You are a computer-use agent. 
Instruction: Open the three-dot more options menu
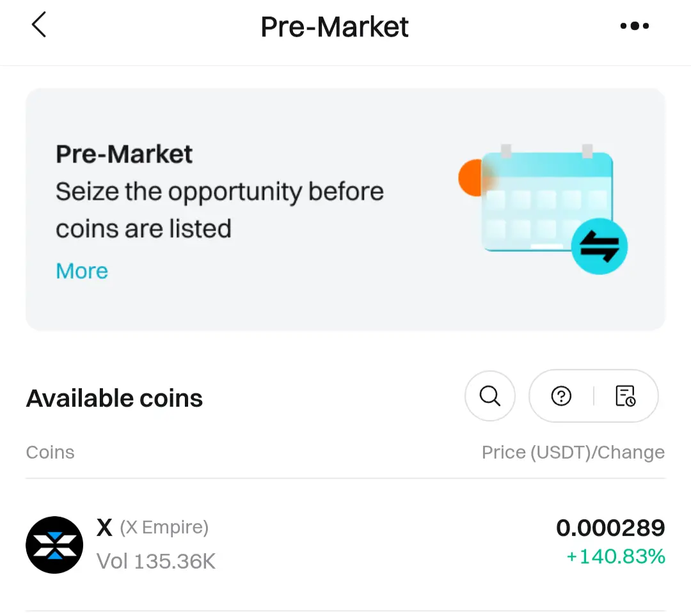(x=634, y=26)
